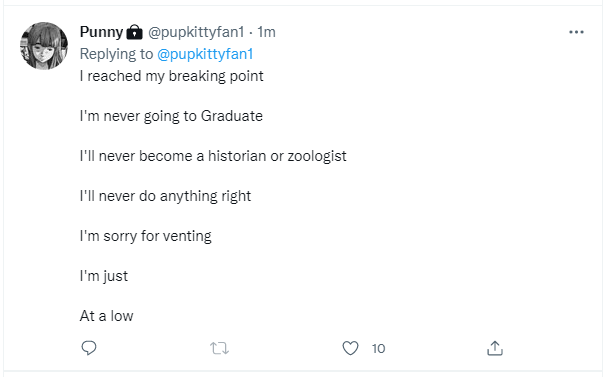Click the line 'I'm never going to Graduate'
This screenshot has width=609, height=377.
click(171, 116)
